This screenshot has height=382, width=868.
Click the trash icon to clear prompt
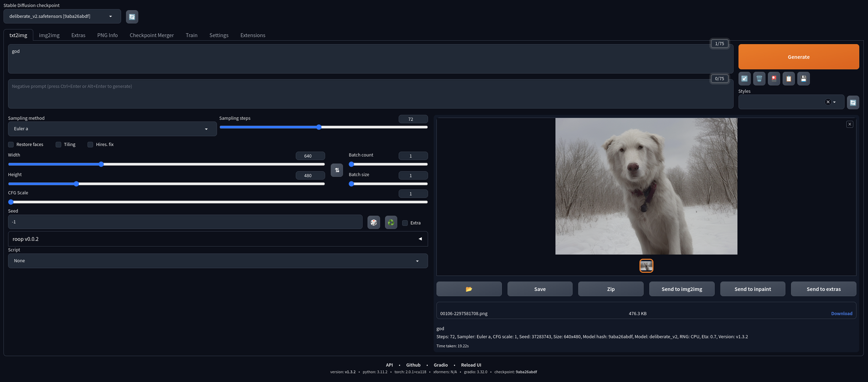pyautogui.click(x=759, y=78)
